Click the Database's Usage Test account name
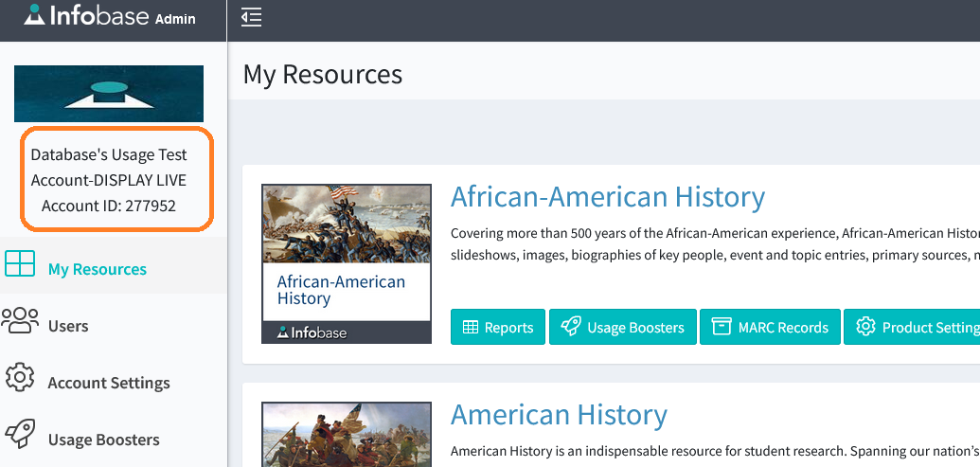980x467 pixels. point(109,167)
